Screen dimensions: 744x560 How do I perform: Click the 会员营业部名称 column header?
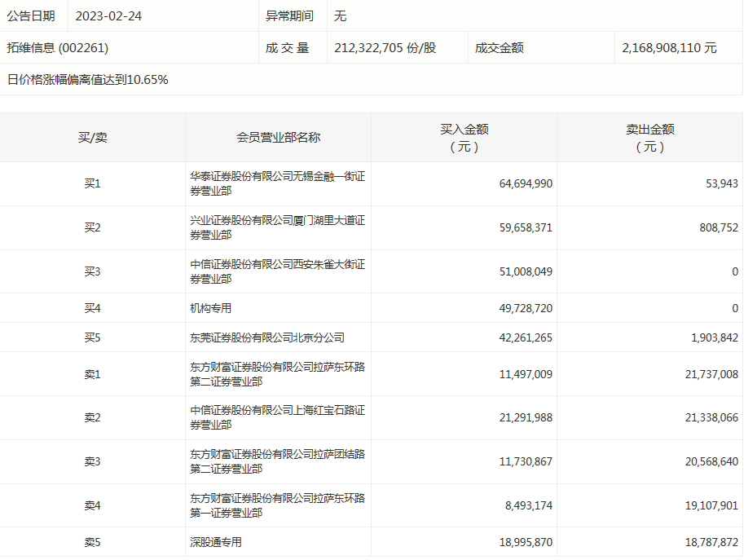tap(278, 138)
